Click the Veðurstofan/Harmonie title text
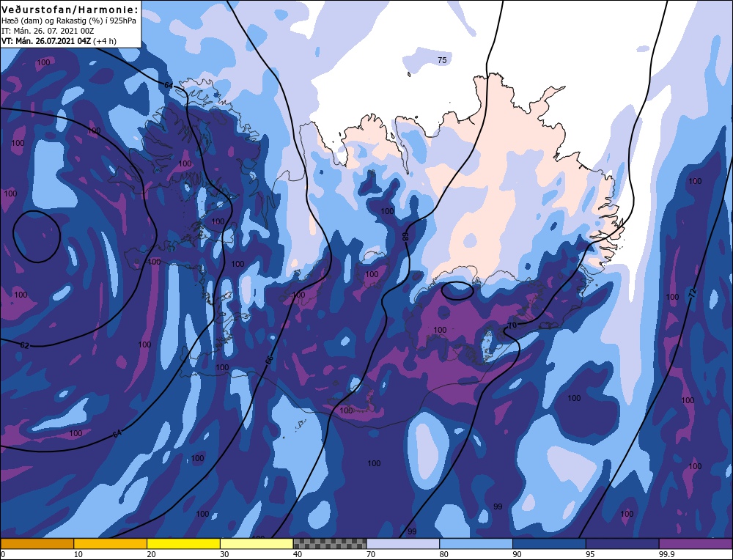 click(x=70, y=10)
